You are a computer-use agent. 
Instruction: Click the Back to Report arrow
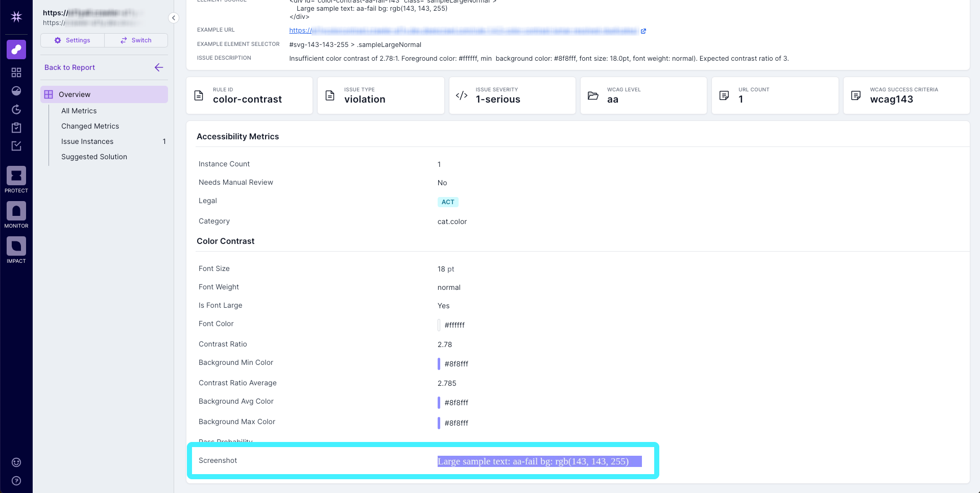[x=159, y=67]
